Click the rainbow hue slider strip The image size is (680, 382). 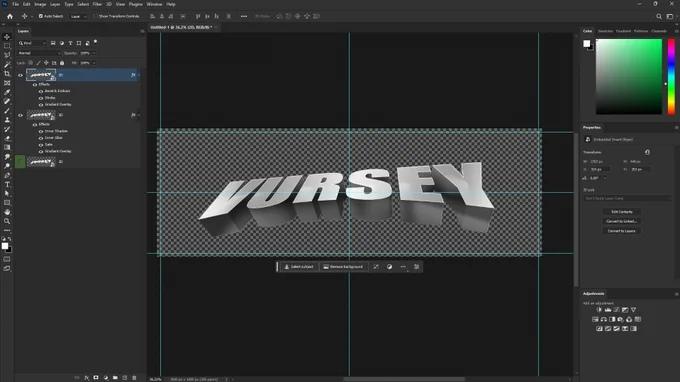click(671, 77)
